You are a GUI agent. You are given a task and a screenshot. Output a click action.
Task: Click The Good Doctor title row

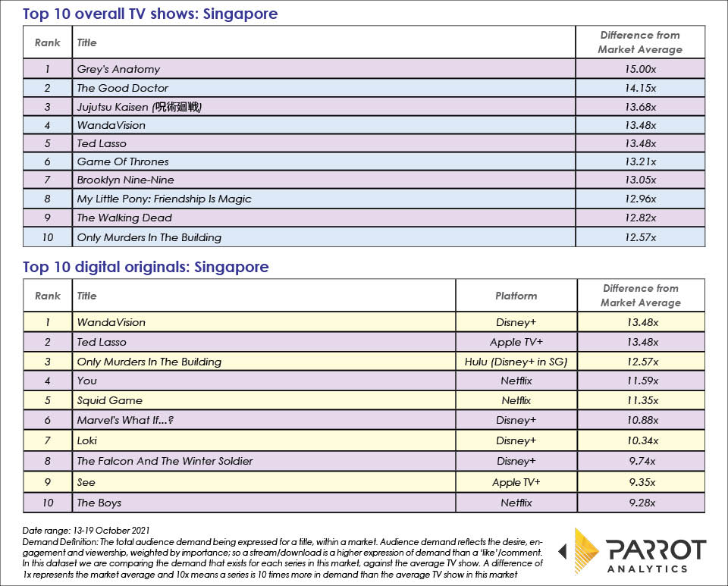coord(122,88)
